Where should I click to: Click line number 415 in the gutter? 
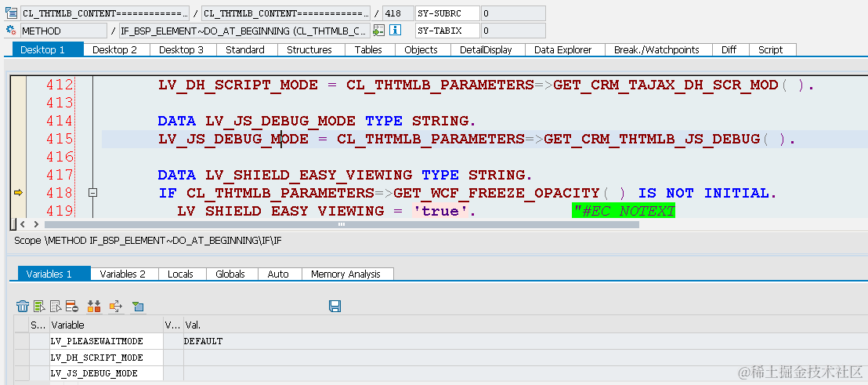point(60,139)
